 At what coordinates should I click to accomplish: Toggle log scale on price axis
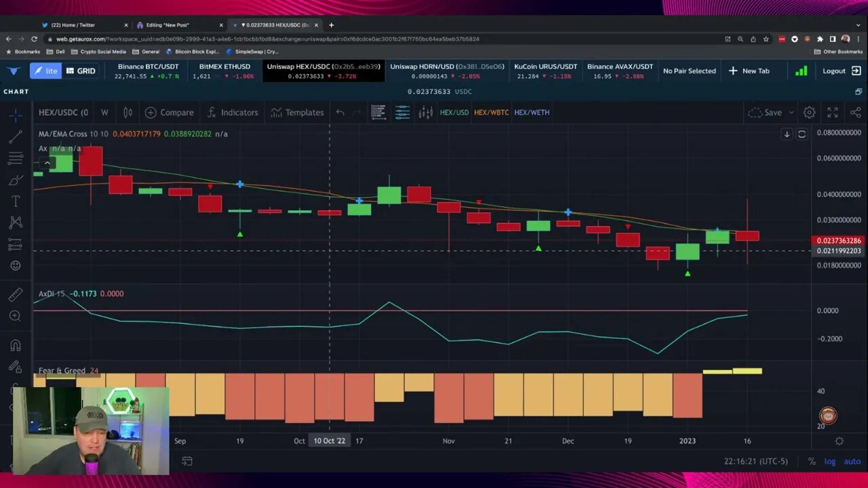pos(830,462)
